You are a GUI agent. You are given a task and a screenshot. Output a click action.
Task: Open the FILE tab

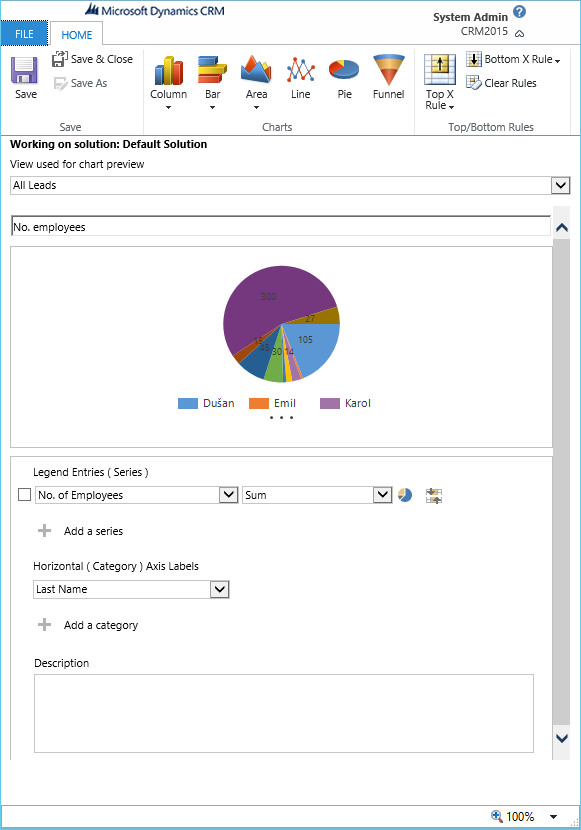tap(24, 34)
